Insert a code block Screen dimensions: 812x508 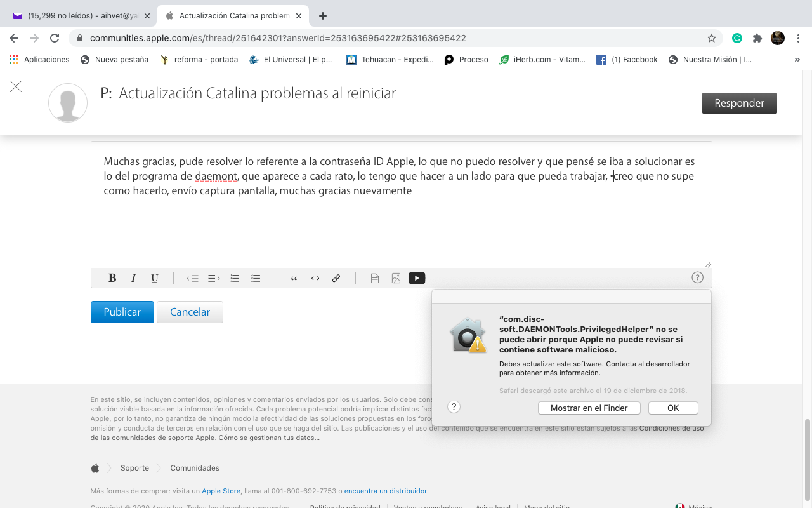[315, 278]
